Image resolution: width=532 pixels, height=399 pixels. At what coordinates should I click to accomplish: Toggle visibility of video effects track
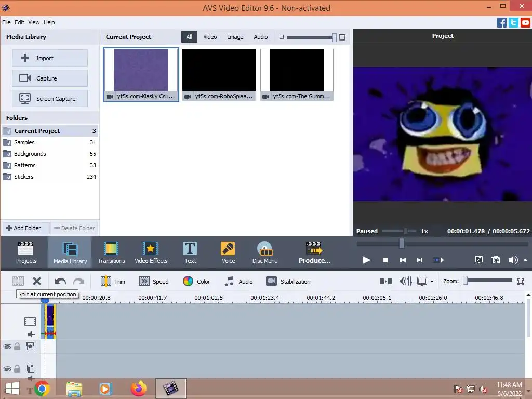(x=7, y=347)
